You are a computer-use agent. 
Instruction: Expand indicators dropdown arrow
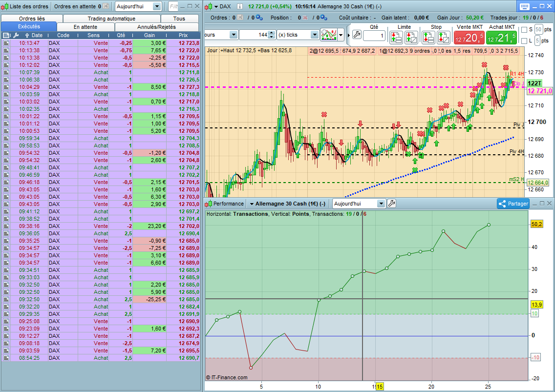(x=341, y=35)
